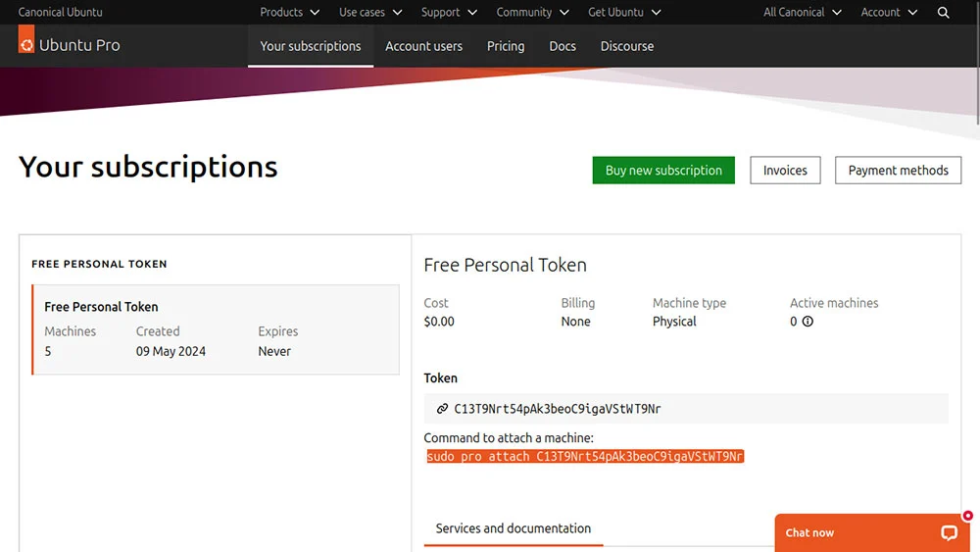
Task: Click the Payment methods button
Action: (898, 170)
